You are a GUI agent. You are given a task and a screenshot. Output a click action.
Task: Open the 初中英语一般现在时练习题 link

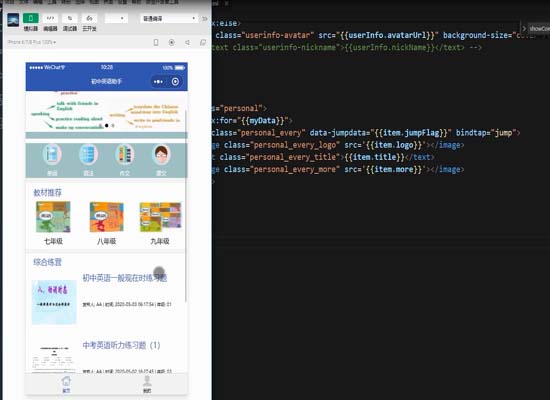tap(125, 278)
